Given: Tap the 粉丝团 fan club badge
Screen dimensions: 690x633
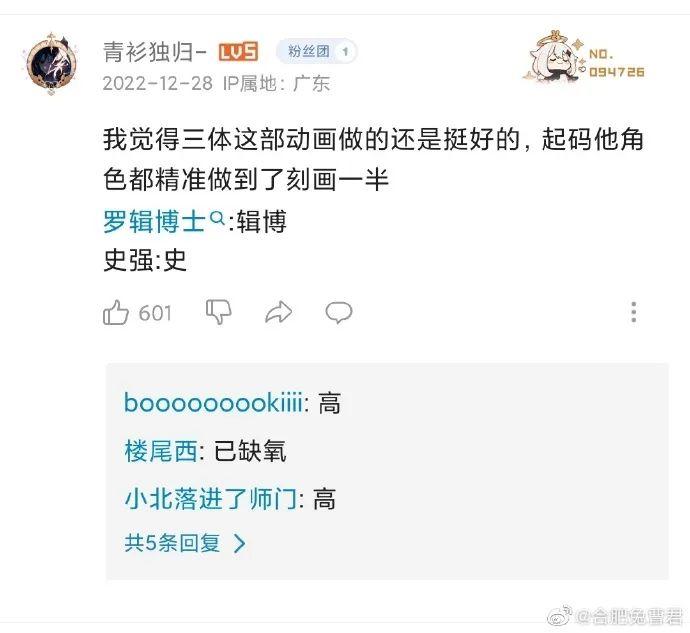Looking at the screenshot, I should click(x=316, y=52).
